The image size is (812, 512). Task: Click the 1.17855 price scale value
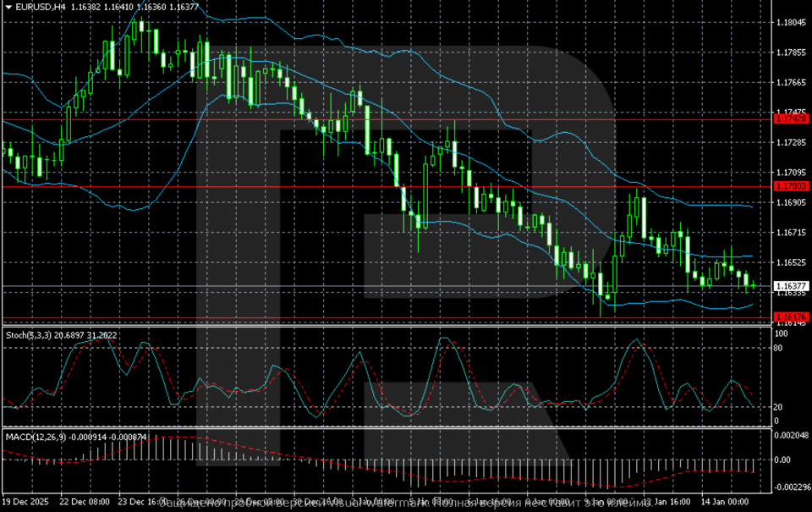791,52
